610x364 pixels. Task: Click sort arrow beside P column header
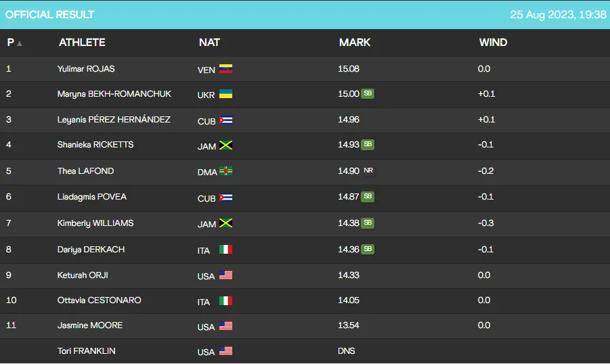click(x=20, y=43)
